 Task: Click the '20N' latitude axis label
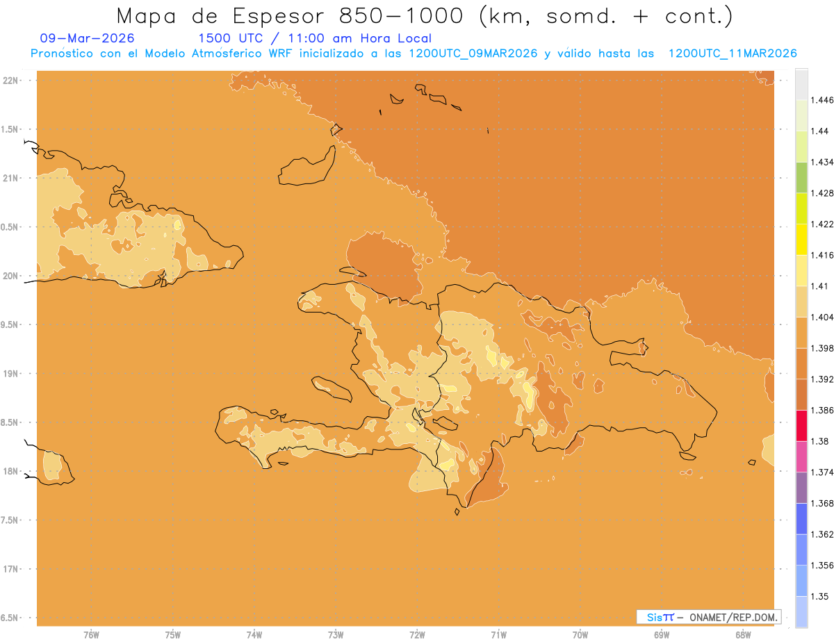pyautogui.click(x=11, y=276)
